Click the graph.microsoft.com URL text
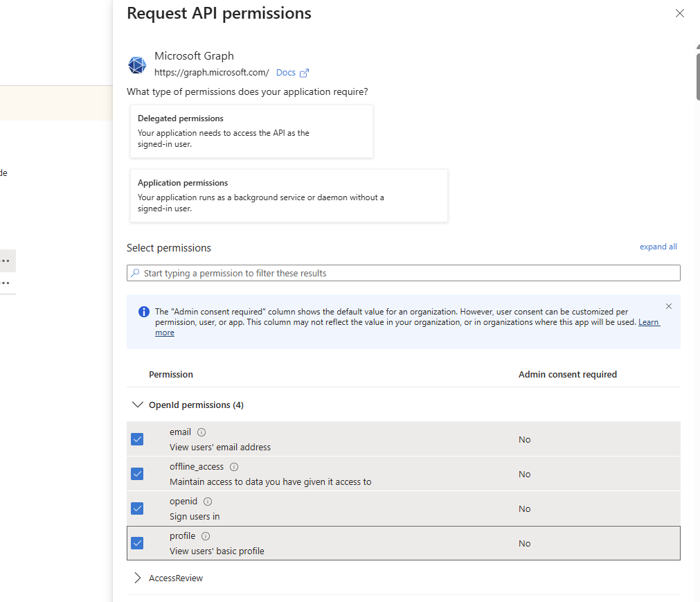The image size is (700, 602). coord(212,72)
